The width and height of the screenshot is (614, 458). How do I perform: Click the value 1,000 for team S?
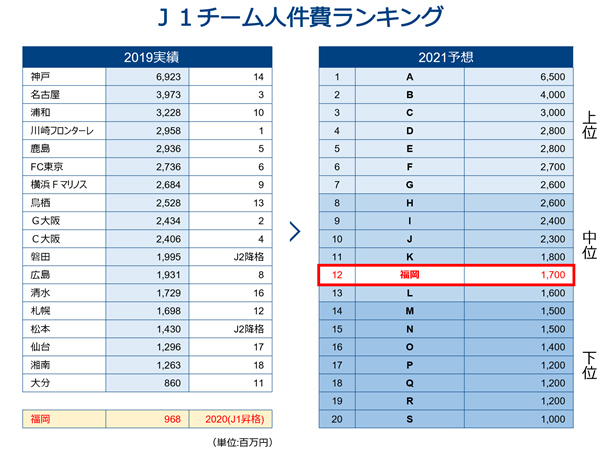tap(553, 419)
